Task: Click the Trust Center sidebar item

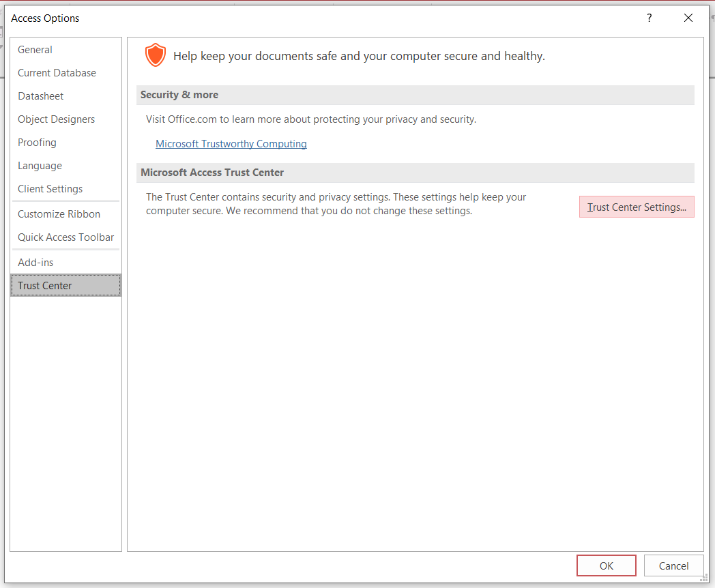Action: coord(45,286)
